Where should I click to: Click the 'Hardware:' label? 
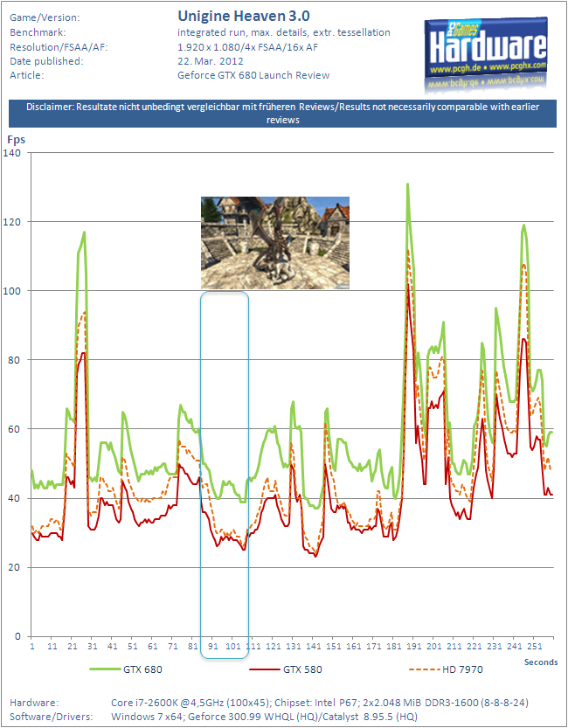click(34, 703)
